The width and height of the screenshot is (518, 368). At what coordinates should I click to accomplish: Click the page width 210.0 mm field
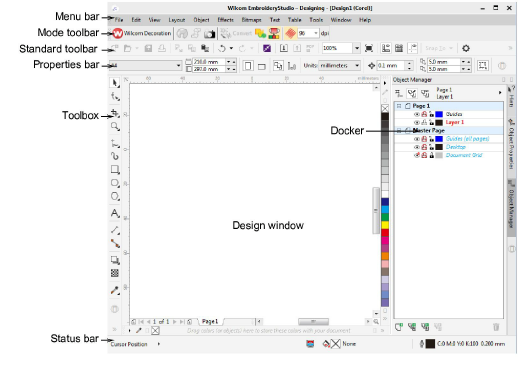[x=209, y=62]
